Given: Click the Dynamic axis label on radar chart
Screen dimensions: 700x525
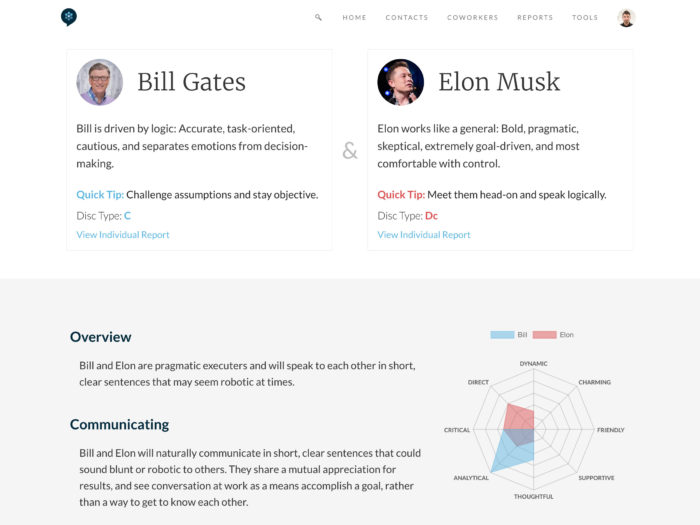Looking at the screenshot, I should 534,363.
